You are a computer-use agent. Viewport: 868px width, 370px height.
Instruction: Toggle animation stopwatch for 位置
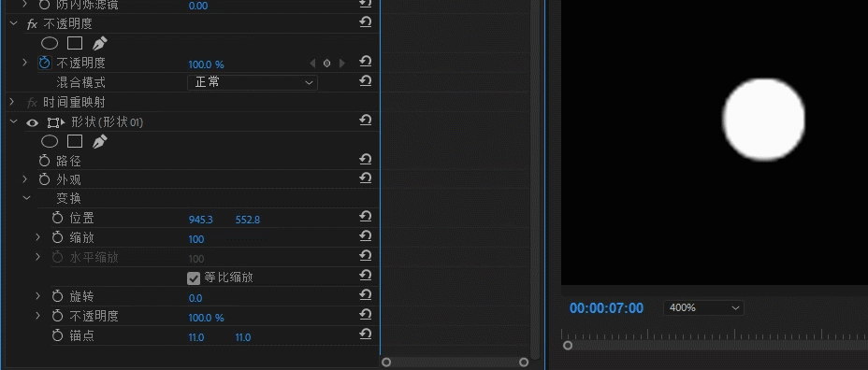tap(58, 218)
